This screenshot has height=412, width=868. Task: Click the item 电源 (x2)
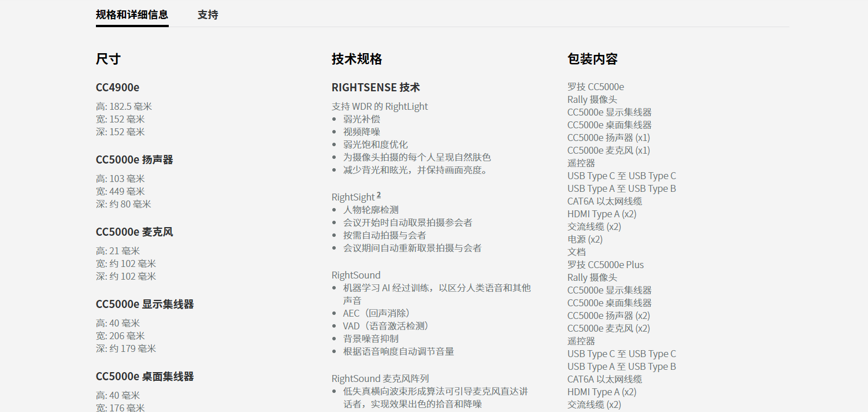(585, 239)
